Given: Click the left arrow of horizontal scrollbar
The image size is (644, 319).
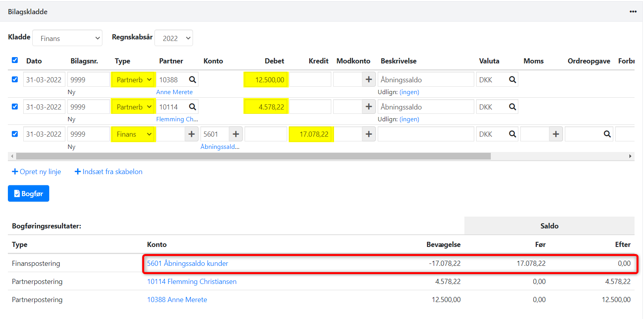Looking at the screenshot, I should 12,156.
